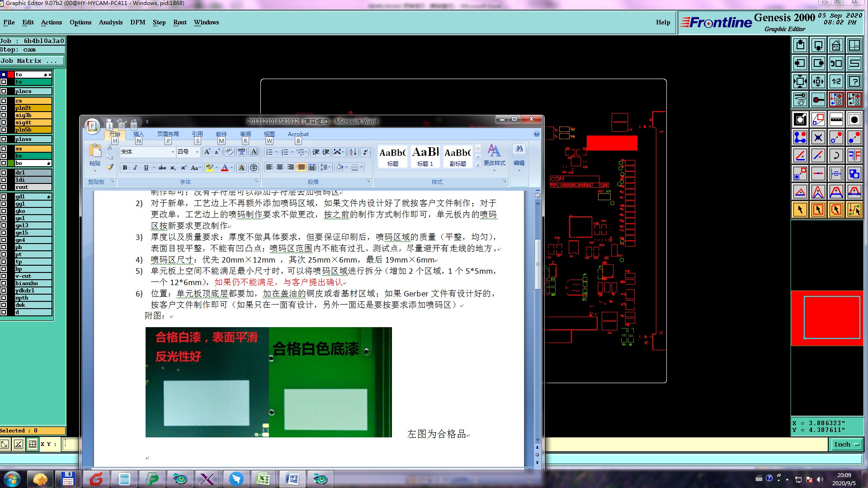Click the red font color swatch button
The height and width of the screenshot is (488, 868).
[225, 168]
